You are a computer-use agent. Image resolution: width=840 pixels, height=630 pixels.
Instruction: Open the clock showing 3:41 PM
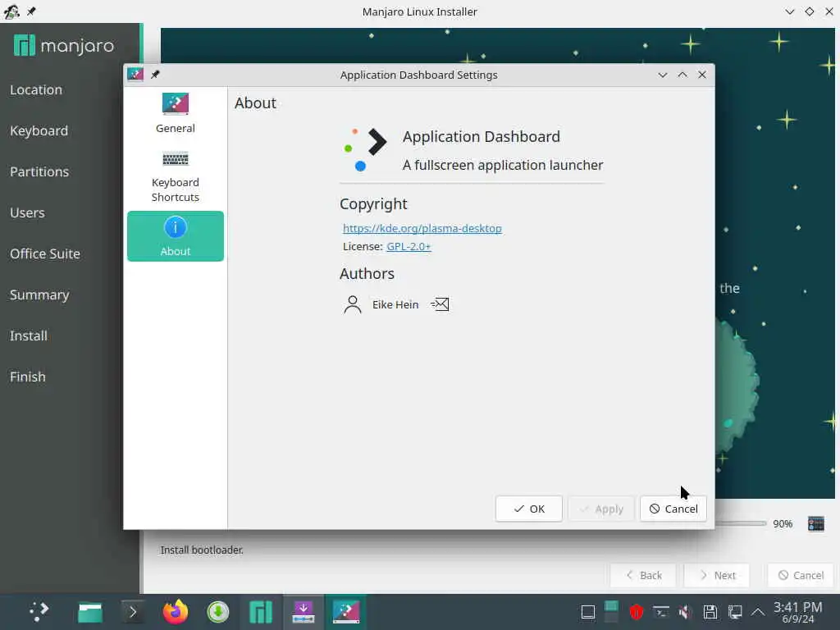[x=797, y=612]
